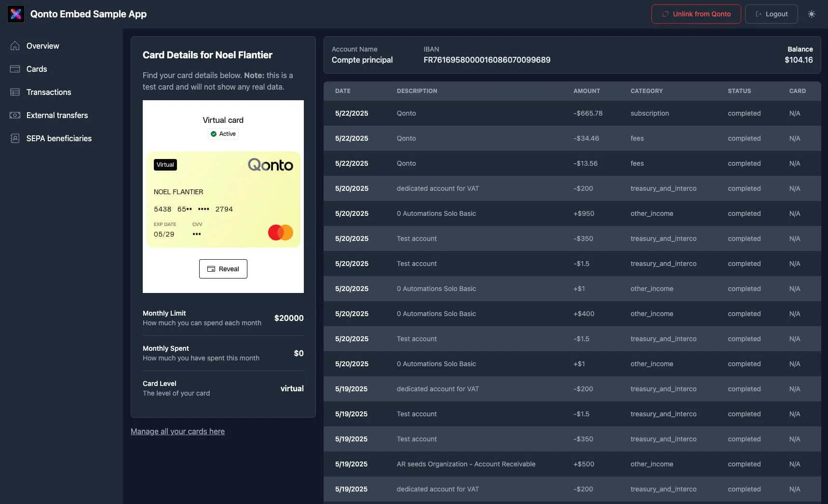Click the CATEGORY column header
This screenshot has width=828, height=504.
[647, 91]
